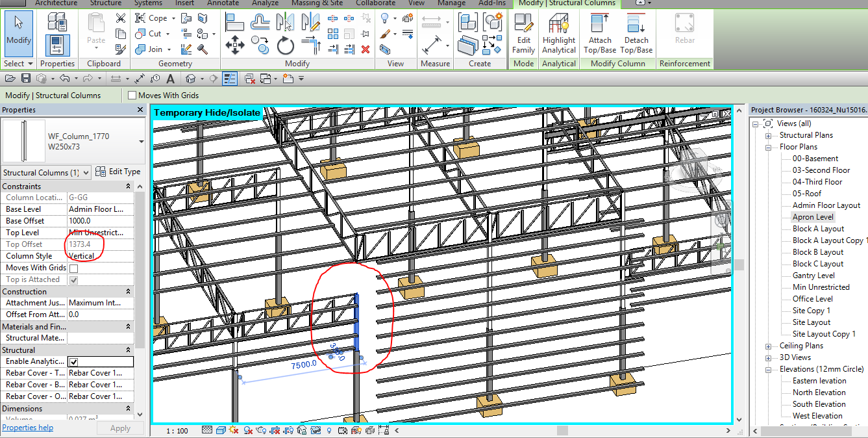Click the Text 'A' icon in quick access toolbar
Viewport: 868px width, 438px height.
tap(171, 79)
